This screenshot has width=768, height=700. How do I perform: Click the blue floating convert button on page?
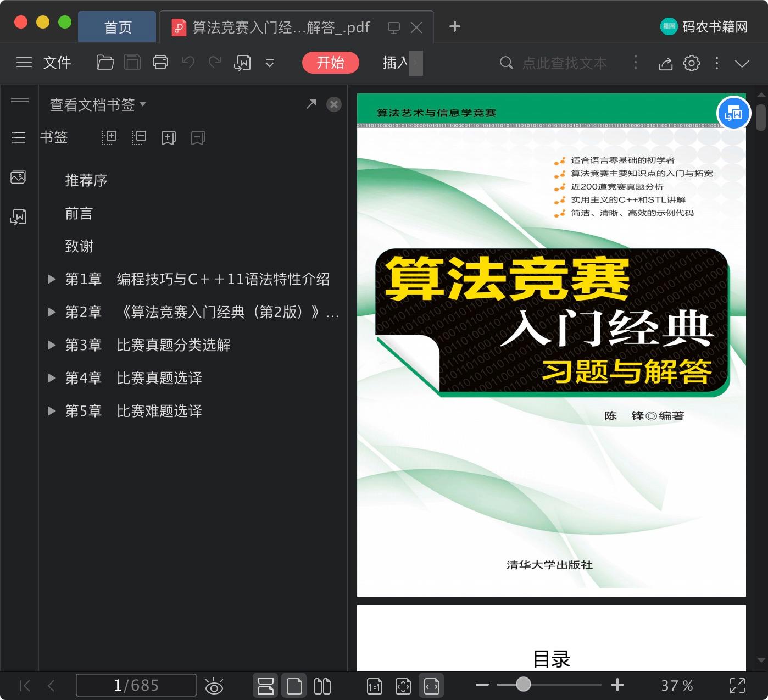734,113
